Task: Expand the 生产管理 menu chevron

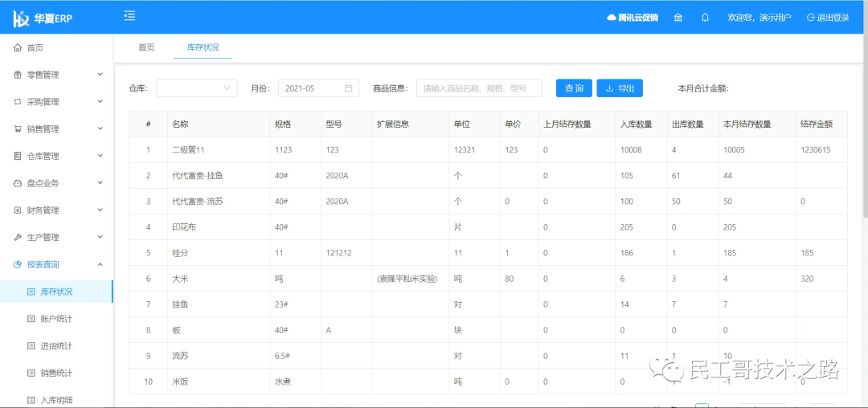Action: tap(100, 237)
